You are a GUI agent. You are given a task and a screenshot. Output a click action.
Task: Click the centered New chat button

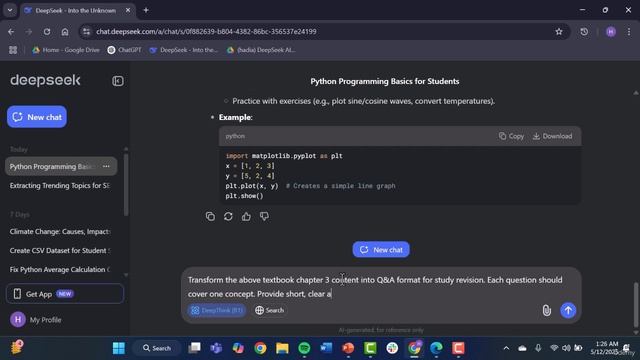click(381, 250)
